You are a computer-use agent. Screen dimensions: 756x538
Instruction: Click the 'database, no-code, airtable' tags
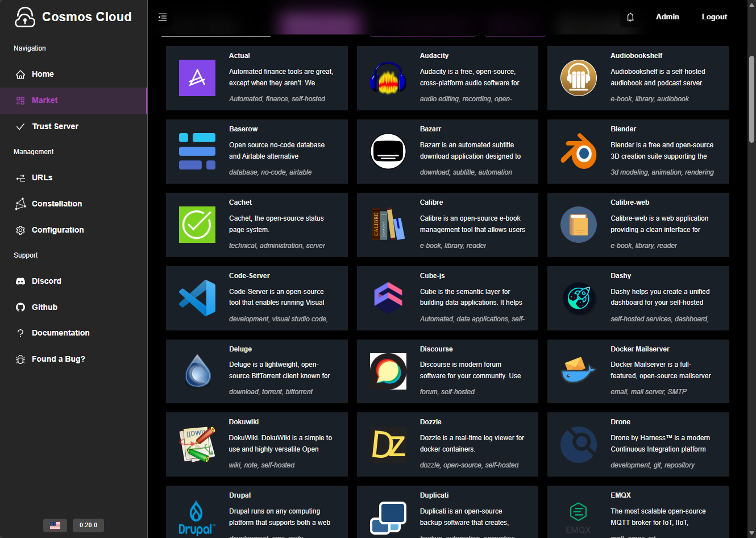click(271, 172)
